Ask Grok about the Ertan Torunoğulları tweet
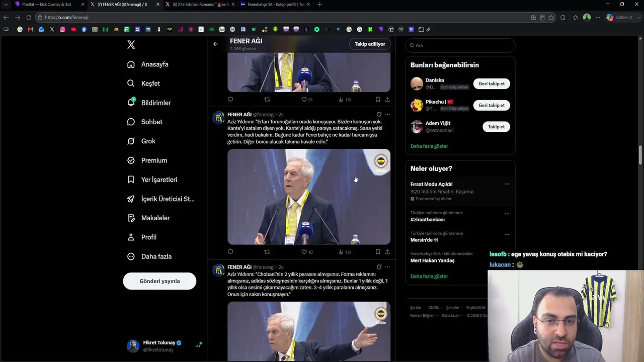 point(379,114)
